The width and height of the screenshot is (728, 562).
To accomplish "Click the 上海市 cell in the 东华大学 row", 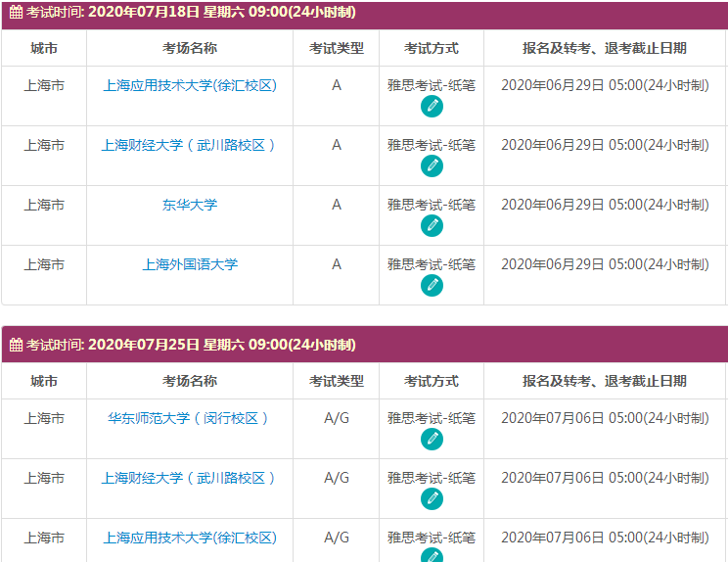I will (44, 205).
